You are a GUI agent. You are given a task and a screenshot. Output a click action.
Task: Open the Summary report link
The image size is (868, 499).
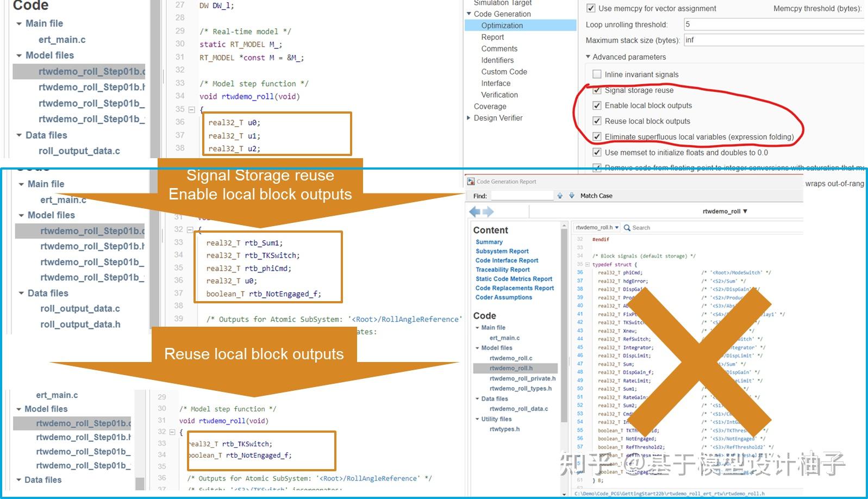[489, 242]
